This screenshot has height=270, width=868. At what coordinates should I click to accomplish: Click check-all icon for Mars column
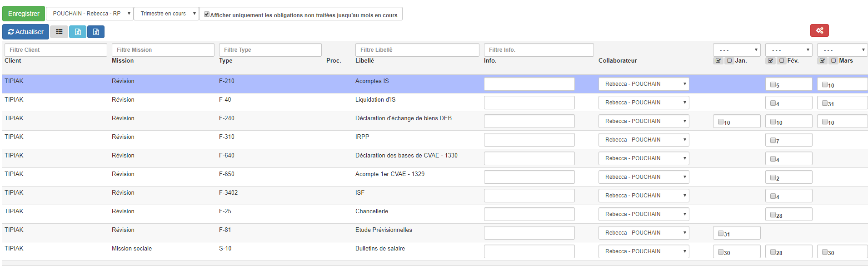tap(822, 61)
